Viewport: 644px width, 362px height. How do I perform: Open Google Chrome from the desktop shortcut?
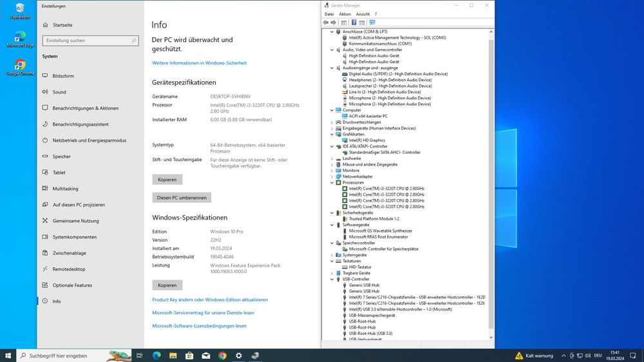click(20, 66)
